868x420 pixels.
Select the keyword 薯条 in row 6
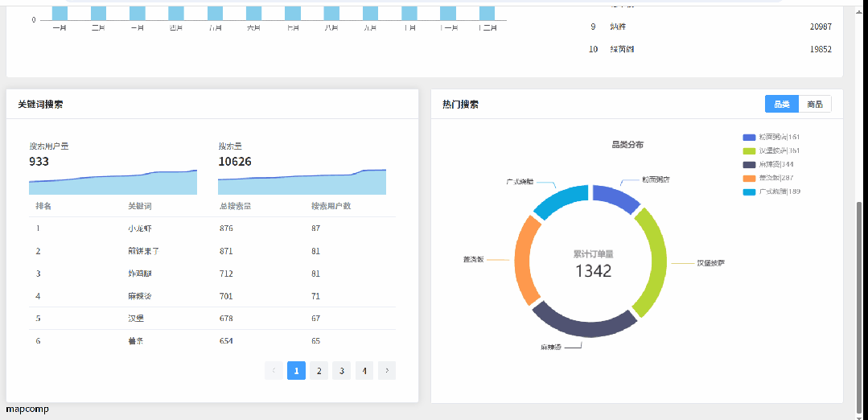[136, 341]
